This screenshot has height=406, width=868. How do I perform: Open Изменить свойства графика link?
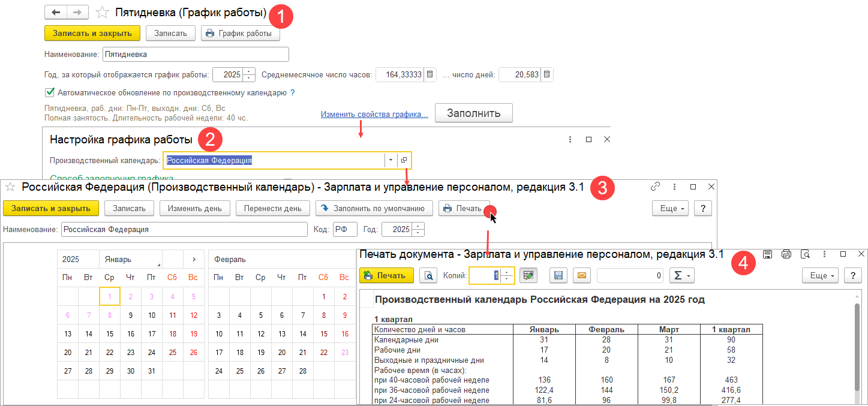[374, 115]
